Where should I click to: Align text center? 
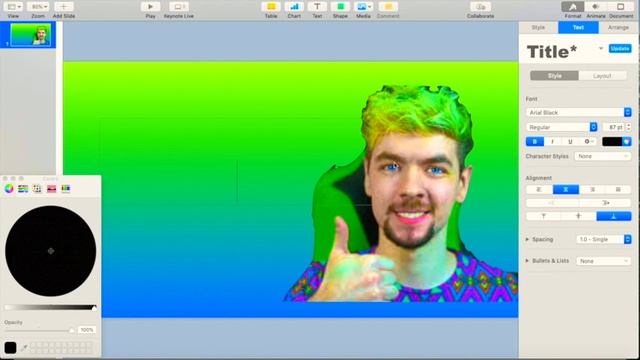point(566,189)
